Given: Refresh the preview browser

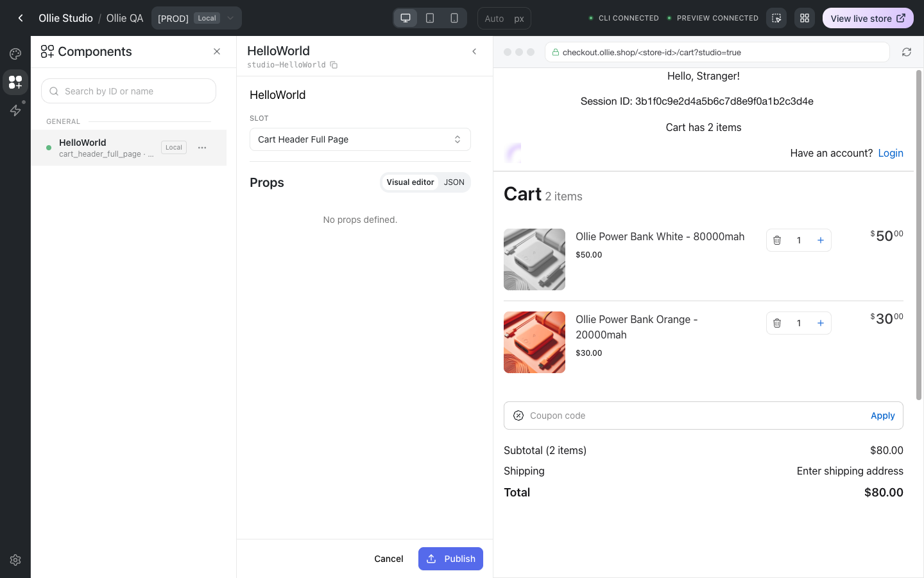Looking at the screenshot, I should pyautogui.click(x=907, y=52).
